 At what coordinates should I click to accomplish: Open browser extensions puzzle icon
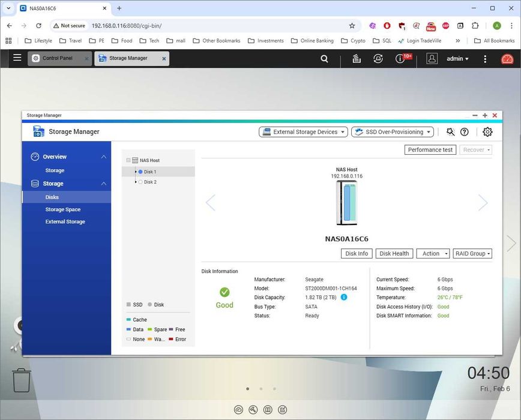(475, 26)
